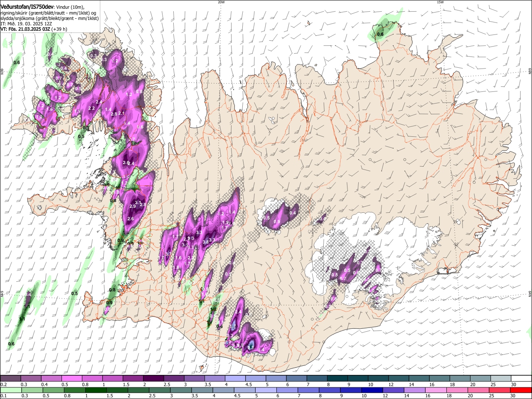Click the pale grey 25 swatch in snow legend

point(500,379)
